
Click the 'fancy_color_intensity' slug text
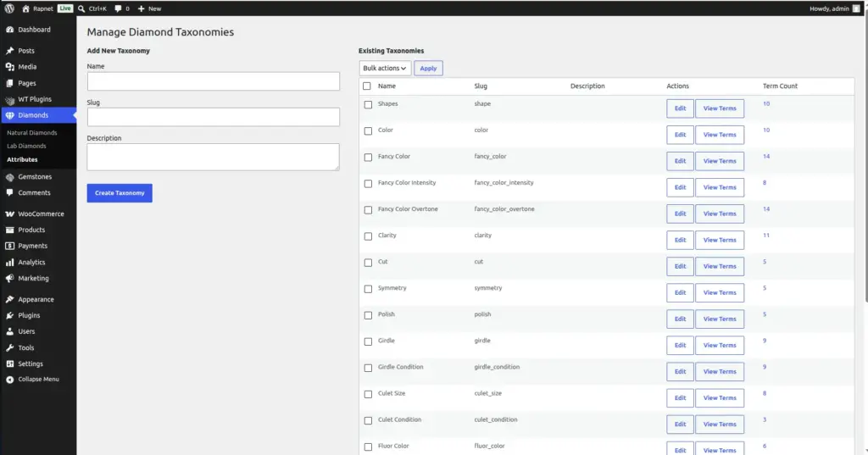504,183
